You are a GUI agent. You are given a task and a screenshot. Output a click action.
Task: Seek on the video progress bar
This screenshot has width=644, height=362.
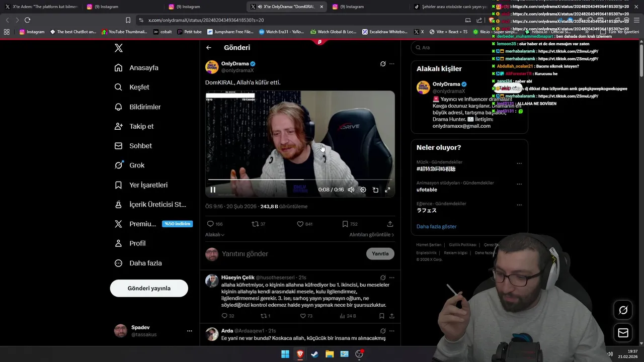point(300,179)
